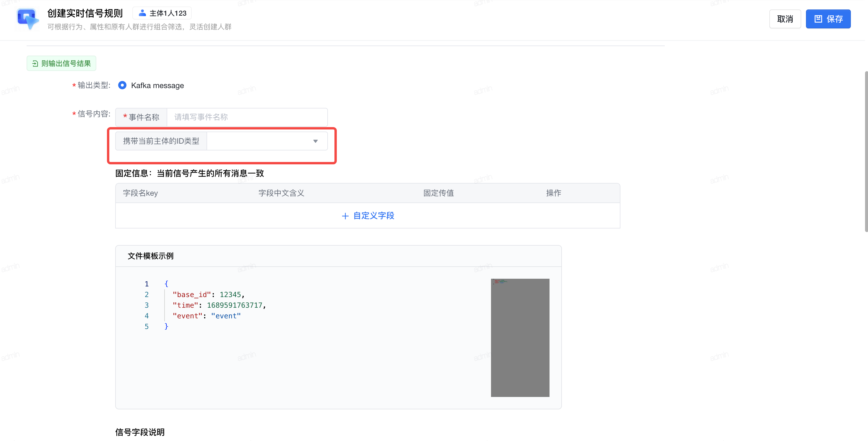The height and width of the screenshot is (441, 868).
Task: Click line number 1 in code editor
Action: 147,284
